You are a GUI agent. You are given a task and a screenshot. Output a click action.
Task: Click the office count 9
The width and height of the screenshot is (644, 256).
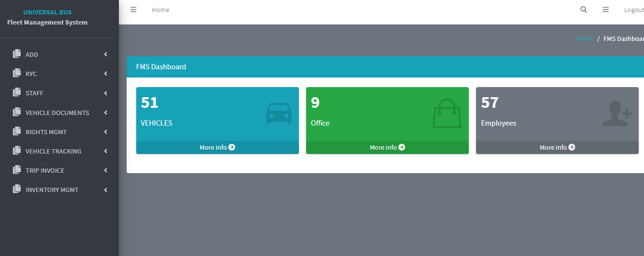tap(315, 102)
